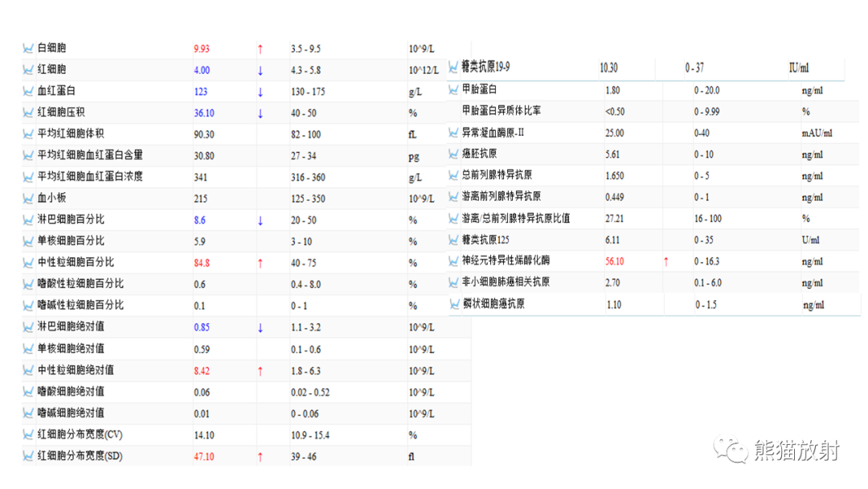Click the red up arrow beside 56.10
This screenshot has height=489, width=868.
point(666,262)
